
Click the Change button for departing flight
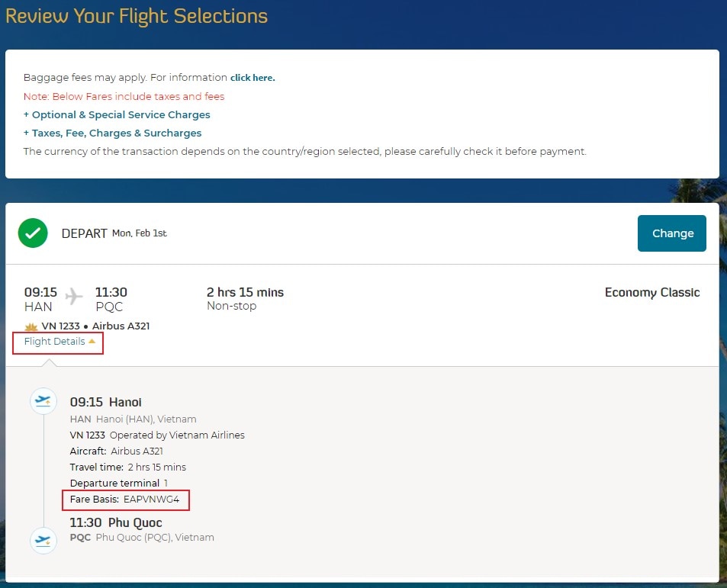(x=672, y=233)
